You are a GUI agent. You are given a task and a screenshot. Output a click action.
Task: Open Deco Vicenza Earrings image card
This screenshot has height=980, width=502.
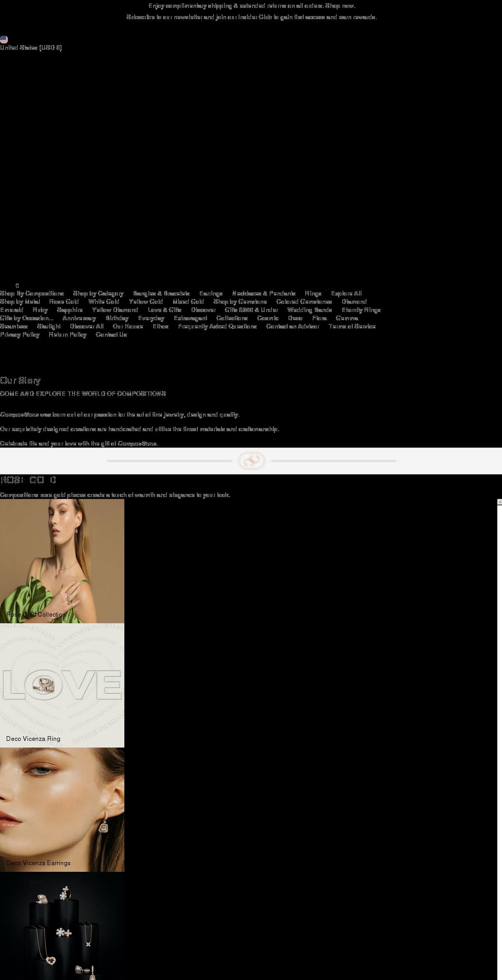click(x=62, y=810)
